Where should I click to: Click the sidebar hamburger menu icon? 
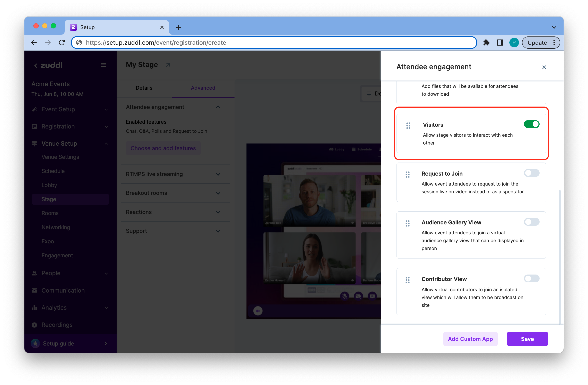pyautogui.click(x=103, y=65)
